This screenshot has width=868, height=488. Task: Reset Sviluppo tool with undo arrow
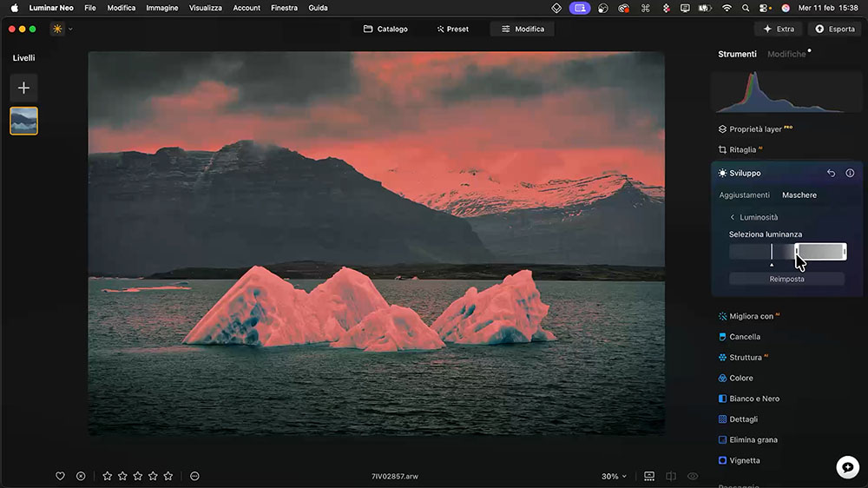[831, 173]
